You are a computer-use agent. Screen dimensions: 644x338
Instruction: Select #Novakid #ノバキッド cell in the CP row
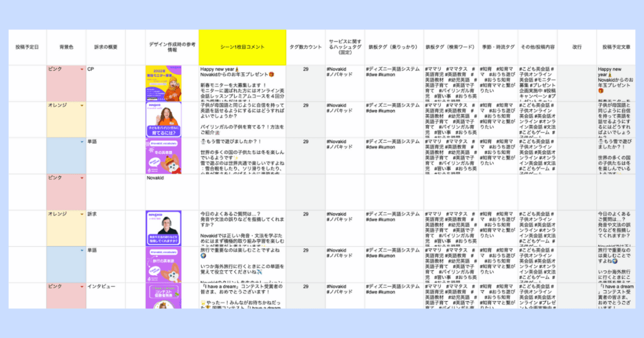(345, 84)
